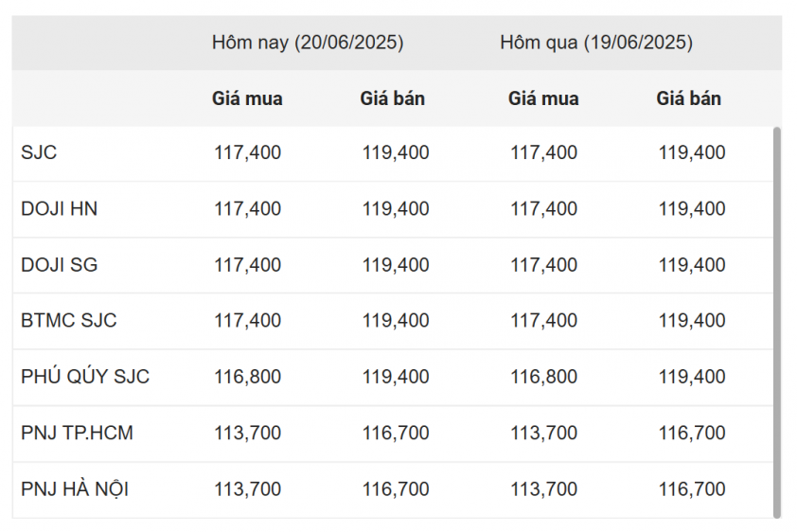The height and width of the screenshot is (532, 797).
Task: Click today's Giá bán column header
Action: coord(393,98)
